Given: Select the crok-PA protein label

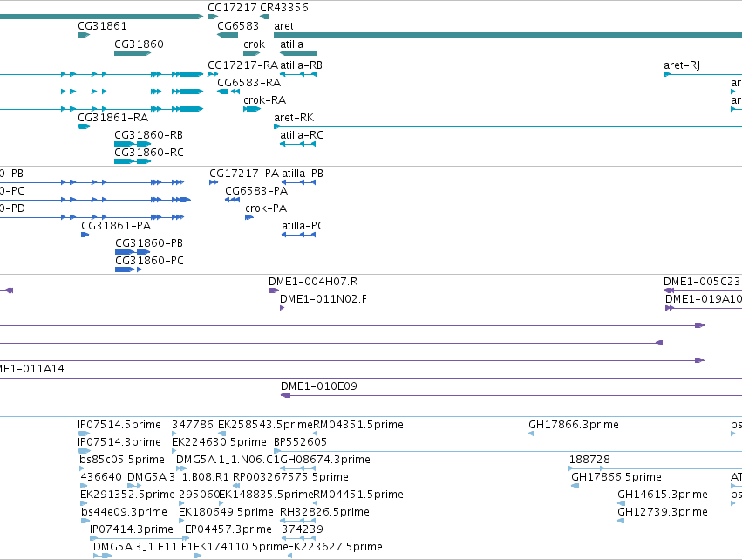Looking at the screenshot, I should pyautogui.click(x=266, y=208).
